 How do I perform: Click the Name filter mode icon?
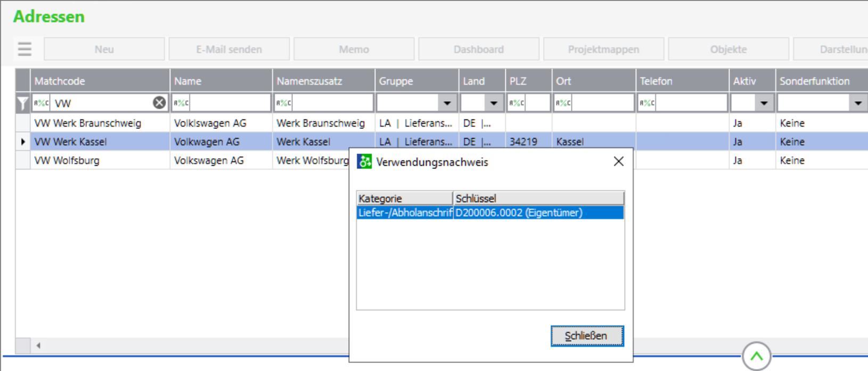tap(181, 103)
